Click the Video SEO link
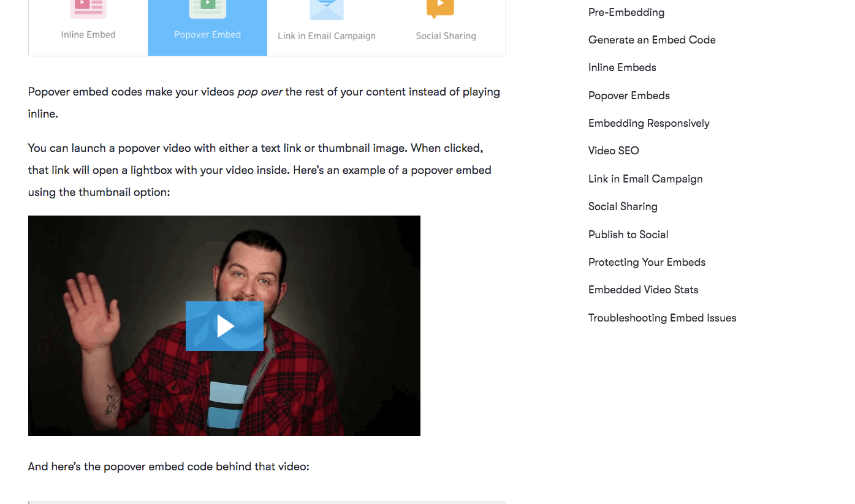The height and width of the screenshot is (504, 855). 614,151
